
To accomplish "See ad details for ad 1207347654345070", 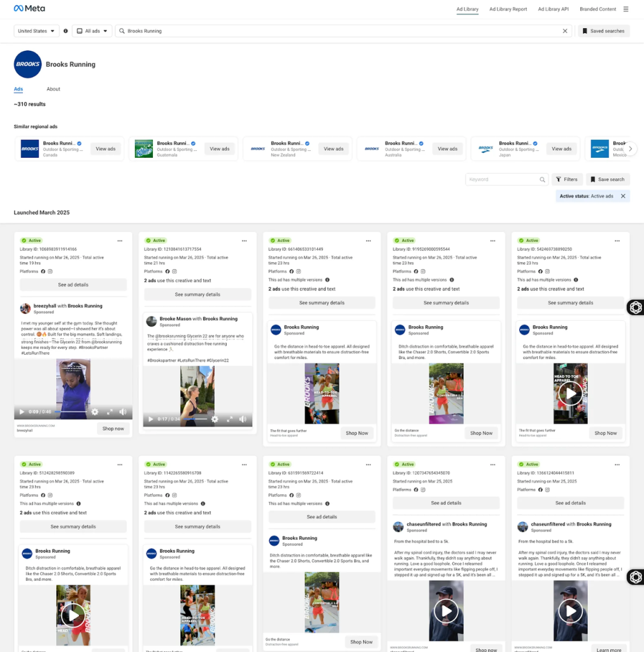I will click(446, 503).
